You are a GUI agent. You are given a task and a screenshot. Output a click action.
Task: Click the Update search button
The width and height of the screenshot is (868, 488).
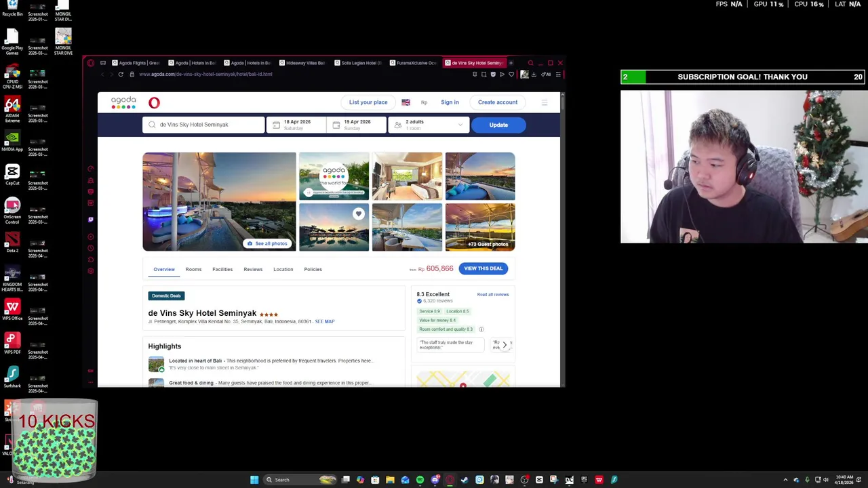pos(498,125)
